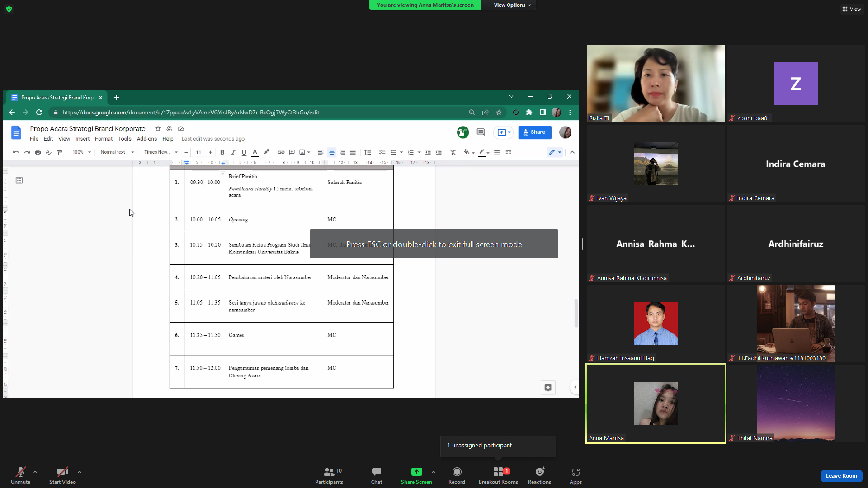Click the browser address bar URL
The image size is (868, 488).
coord(191,113)
